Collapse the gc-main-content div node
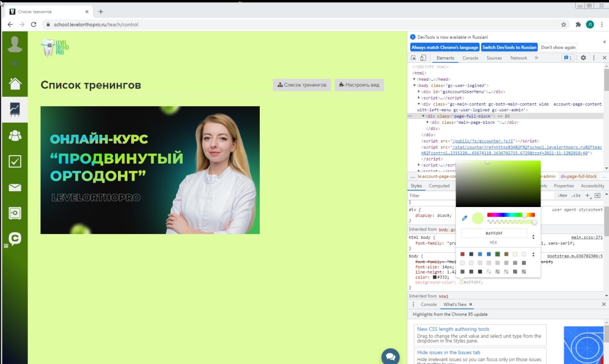Viewport: 609px width, 364px height. point(419,104)
